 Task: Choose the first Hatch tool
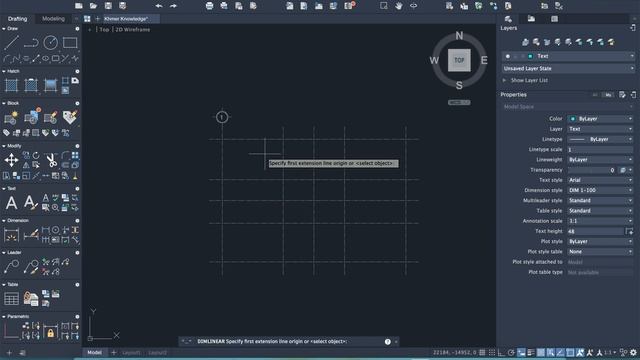(11, 85)
